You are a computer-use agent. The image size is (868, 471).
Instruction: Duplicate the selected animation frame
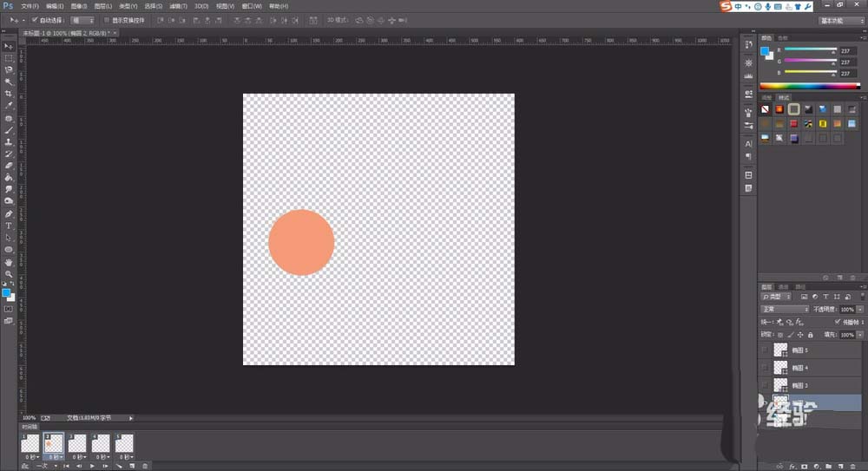tap(132, 466)
